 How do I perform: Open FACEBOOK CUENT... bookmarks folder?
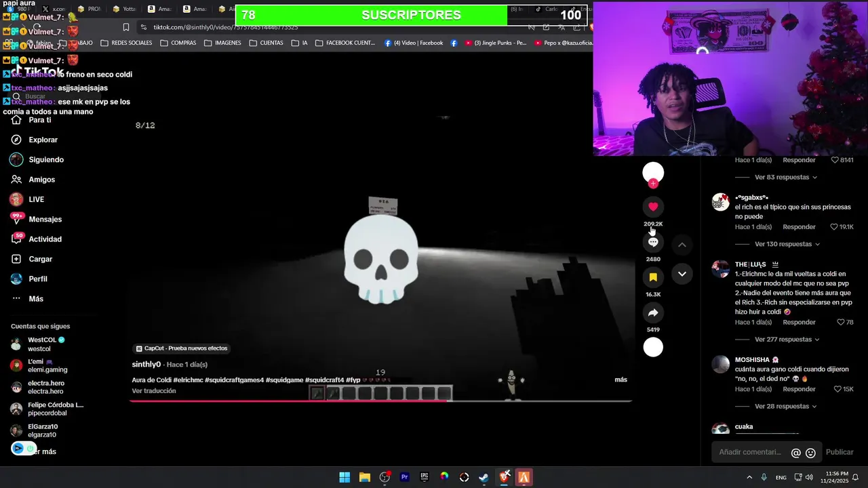coord(344,43)
